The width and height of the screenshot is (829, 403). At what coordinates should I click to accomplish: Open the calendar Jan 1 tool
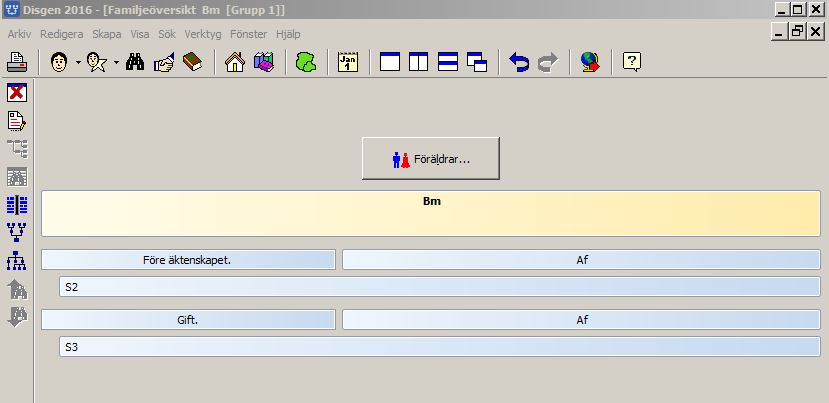pos(348,63)
